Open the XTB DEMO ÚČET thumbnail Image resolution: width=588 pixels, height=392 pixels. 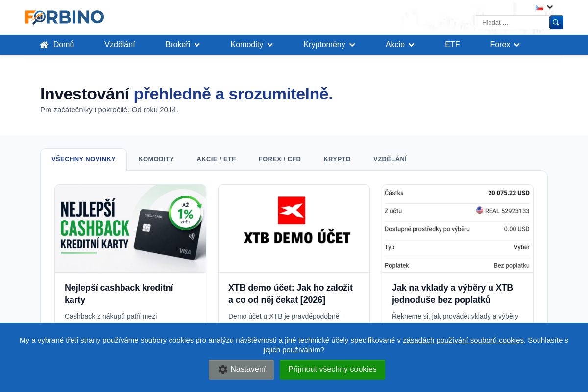tap(294, 228)
